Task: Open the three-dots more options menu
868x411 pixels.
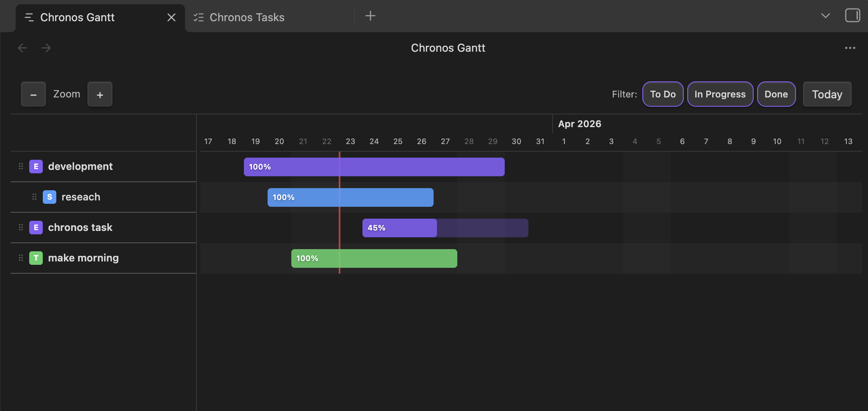Action: tap(850, 48)
